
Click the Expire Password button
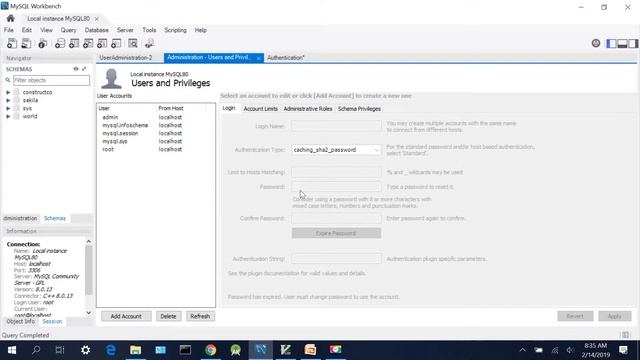[x=336, y=233]
